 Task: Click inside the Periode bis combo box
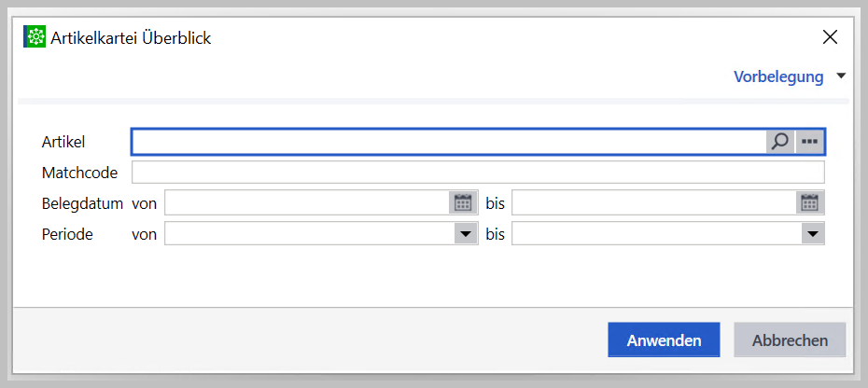point(653,234)
